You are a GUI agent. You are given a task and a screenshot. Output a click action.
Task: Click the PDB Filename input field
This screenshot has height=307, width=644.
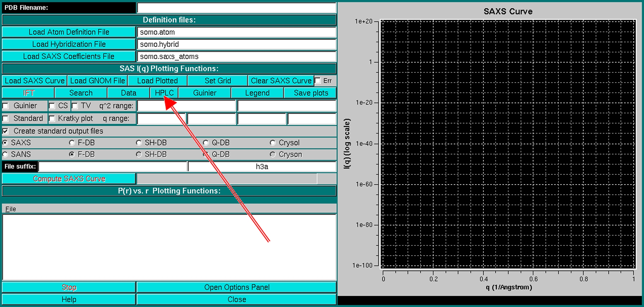click(x=237, y=8)
